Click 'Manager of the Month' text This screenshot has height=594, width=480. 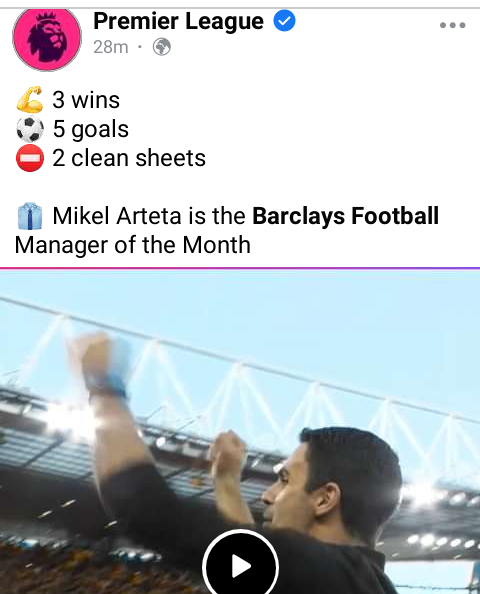(133, 245)
